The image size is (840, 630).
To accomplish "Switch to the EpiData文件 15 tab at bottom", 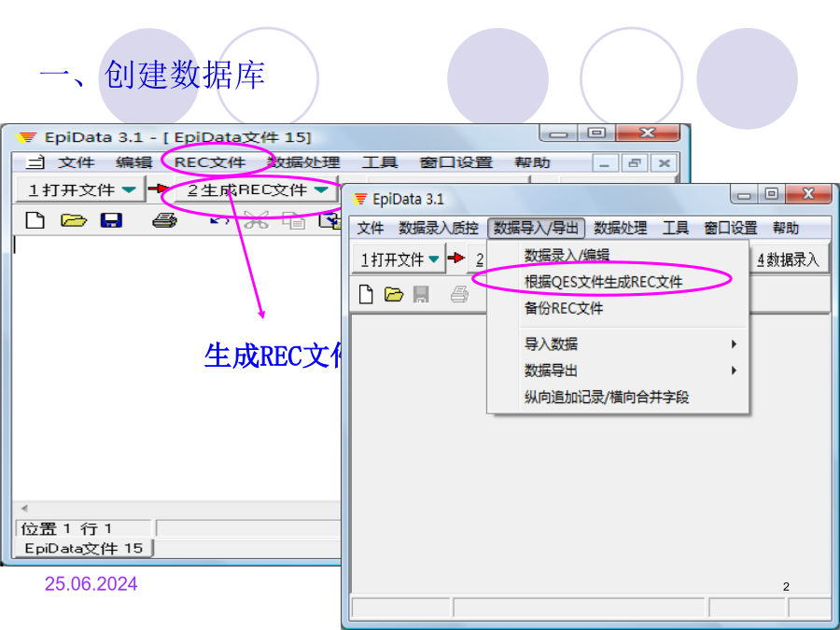I will click(84, 549).
